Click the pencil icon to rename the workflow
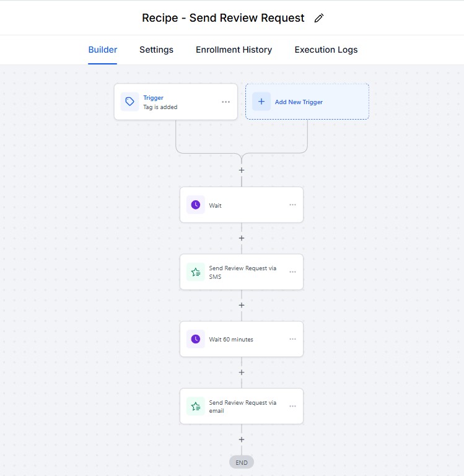This screenshot has width=464, height=476. (x=319, y=18)
